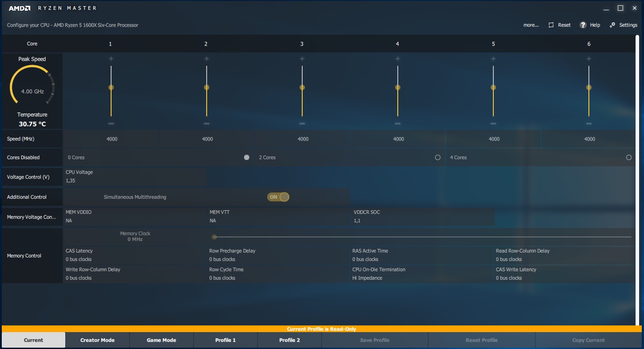Click core 2 speed slider handle
Screen dimensions: 644x349
coord(207,88)
